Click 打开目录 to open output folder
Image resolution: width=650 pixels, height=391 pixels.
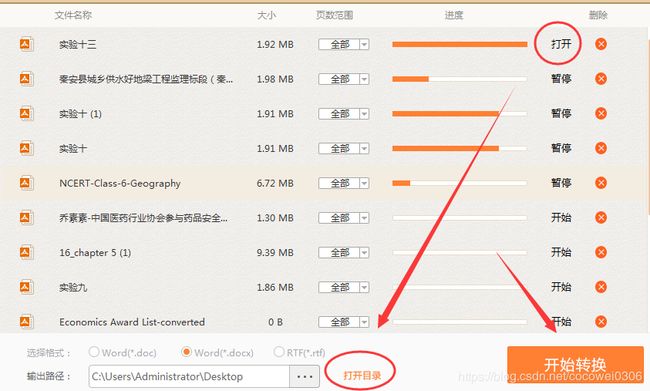pyautogui.click(x=362, y=376)
